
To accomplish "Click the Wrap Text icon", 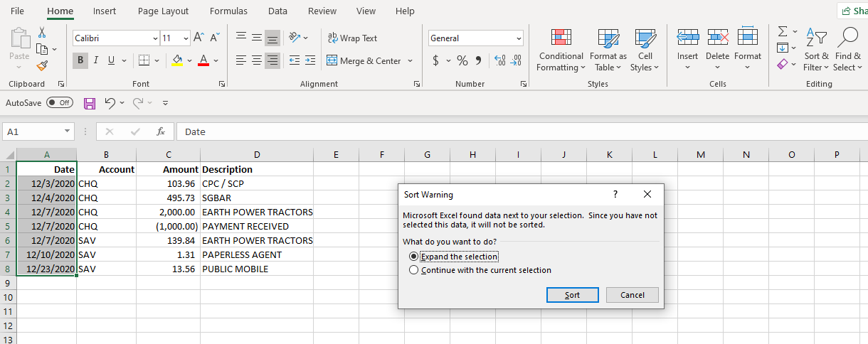I will 332,38.
